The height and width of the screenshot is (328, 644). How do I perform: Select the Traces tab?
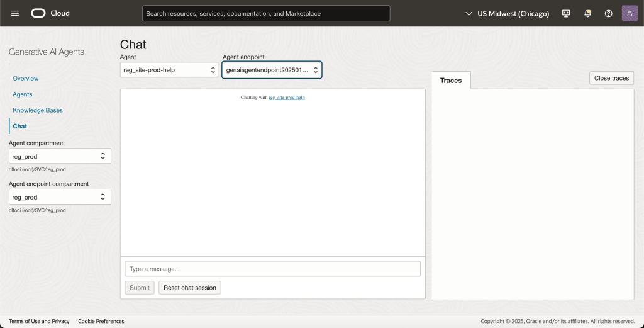click(451, 81)
